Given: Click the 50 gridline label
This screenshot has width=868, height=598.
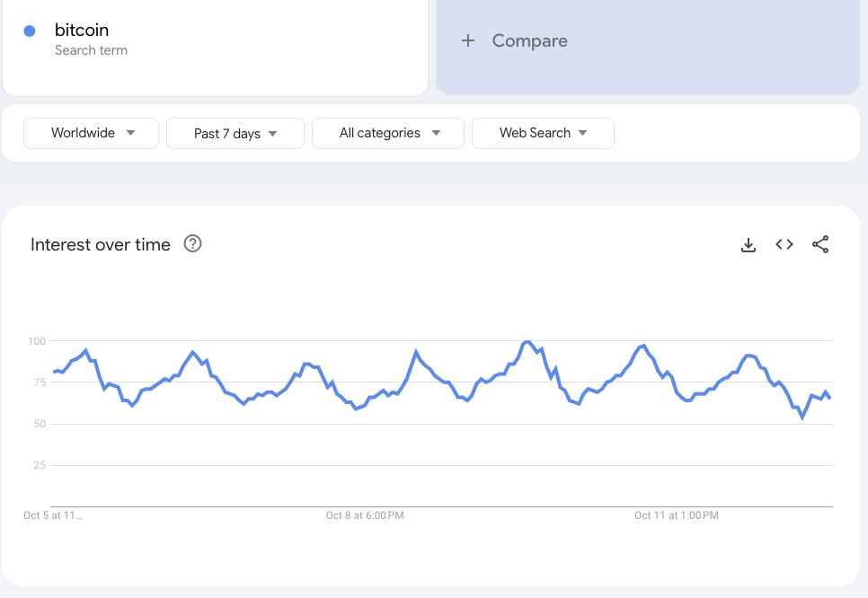Looking at the screenshot, I should [x=40, y=424].
